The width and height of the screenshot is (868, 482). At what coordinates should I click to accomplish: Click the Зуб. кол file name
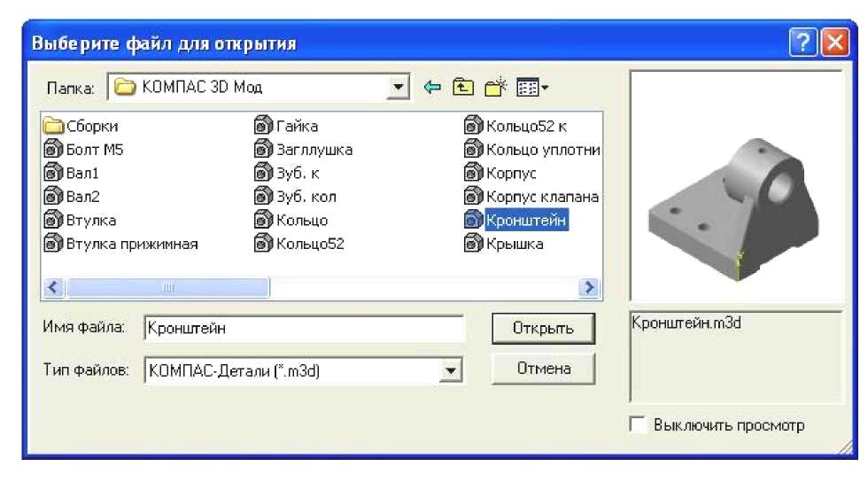point(306,197)
